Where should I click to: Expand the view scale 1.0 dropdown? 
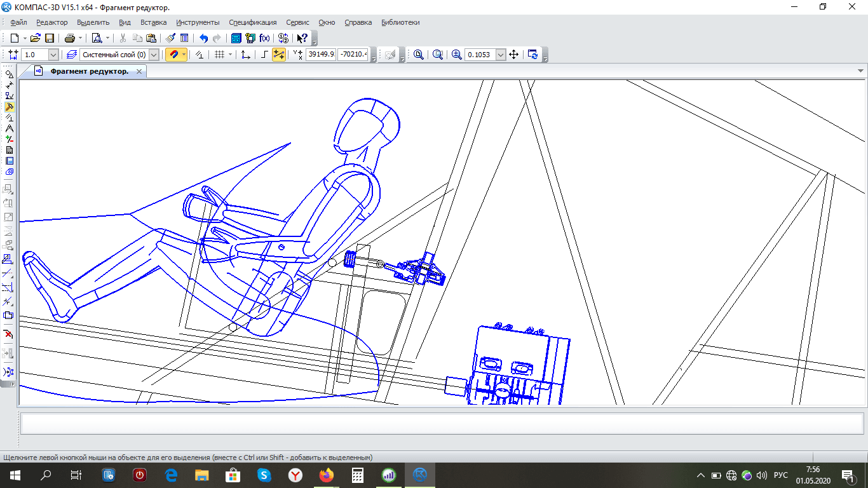coord(53,55)
